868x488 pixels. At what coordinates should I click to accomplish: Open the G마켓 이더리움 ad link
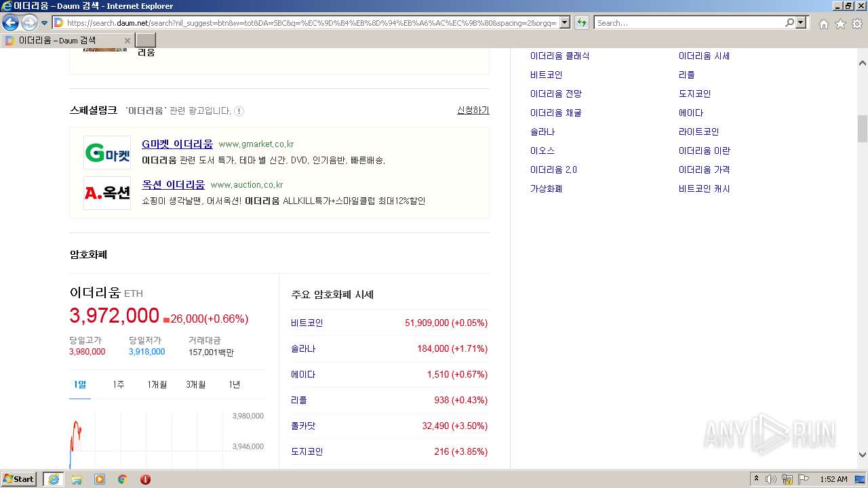pos(177,144)
